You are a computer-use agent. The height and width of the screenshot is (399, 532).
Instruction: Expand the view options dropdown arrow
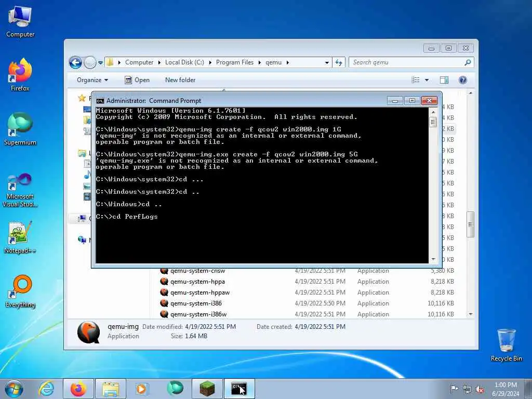[x=427, y=80]
